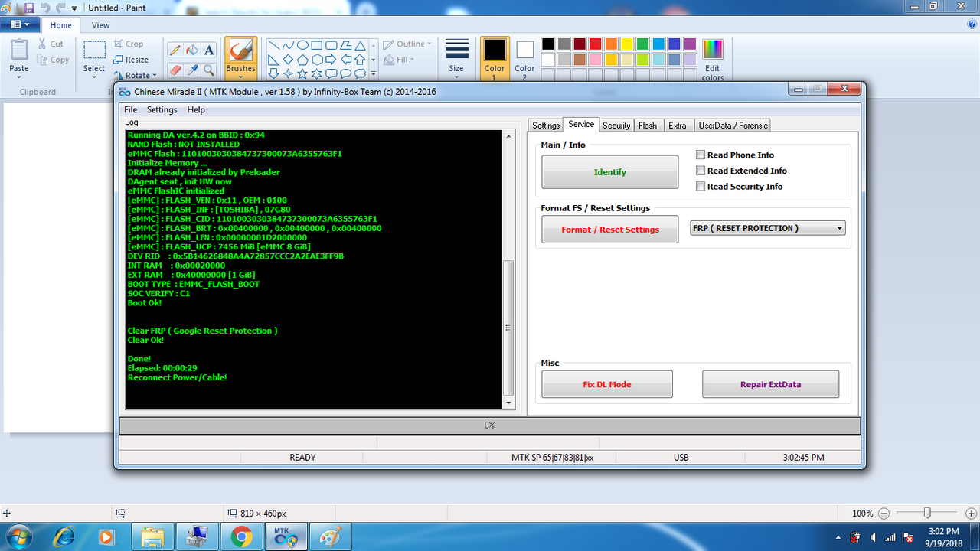Select the Text tool in Paint
Viewport: 980px width, 551px height.
[209, 51]
